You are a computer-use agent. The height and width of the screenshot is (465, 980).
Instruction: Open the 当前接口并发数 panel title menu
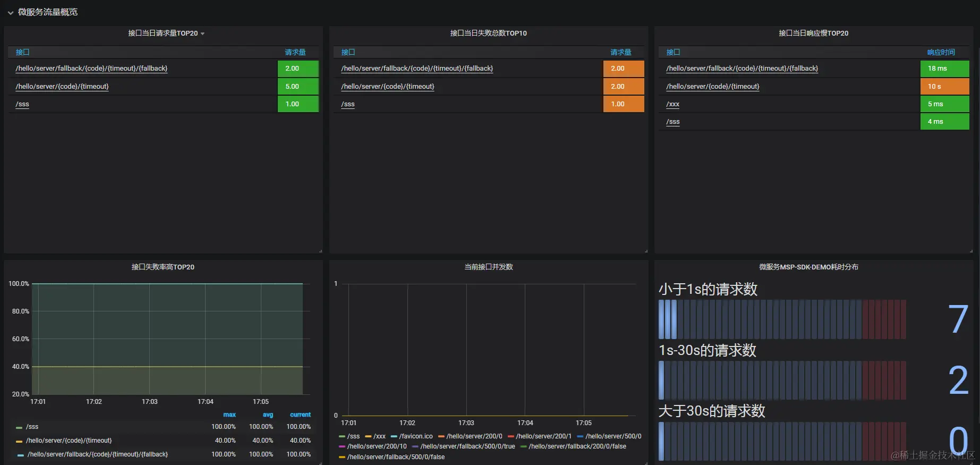[488, 267]
